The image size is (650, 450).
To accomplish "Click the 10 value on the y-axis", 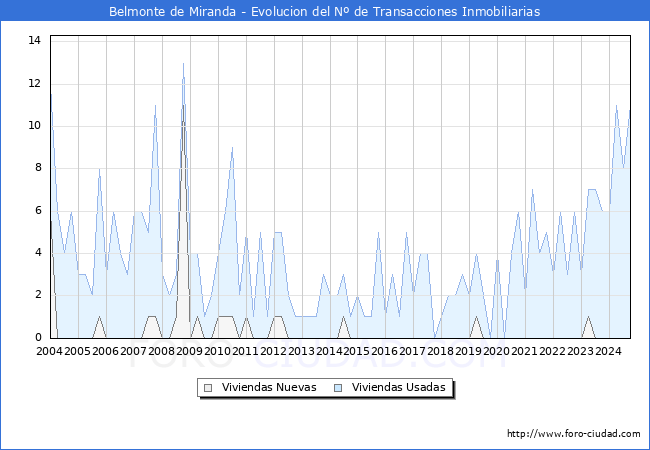I will pyautogui.click(x=34, y=125).
